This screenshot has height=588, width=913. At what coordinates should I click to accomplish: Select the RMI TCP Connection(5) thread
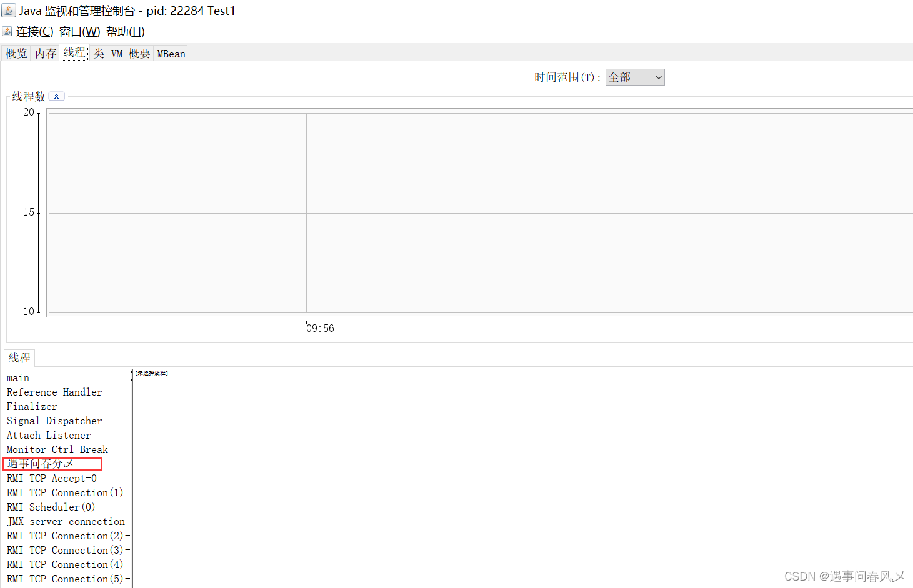pyautogui.click(x=67, y=579)
